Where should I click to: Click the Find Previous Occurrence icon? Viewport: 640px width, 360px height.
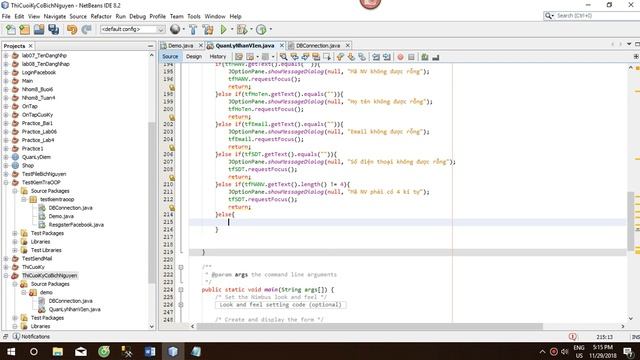click(x=294, y=57)
